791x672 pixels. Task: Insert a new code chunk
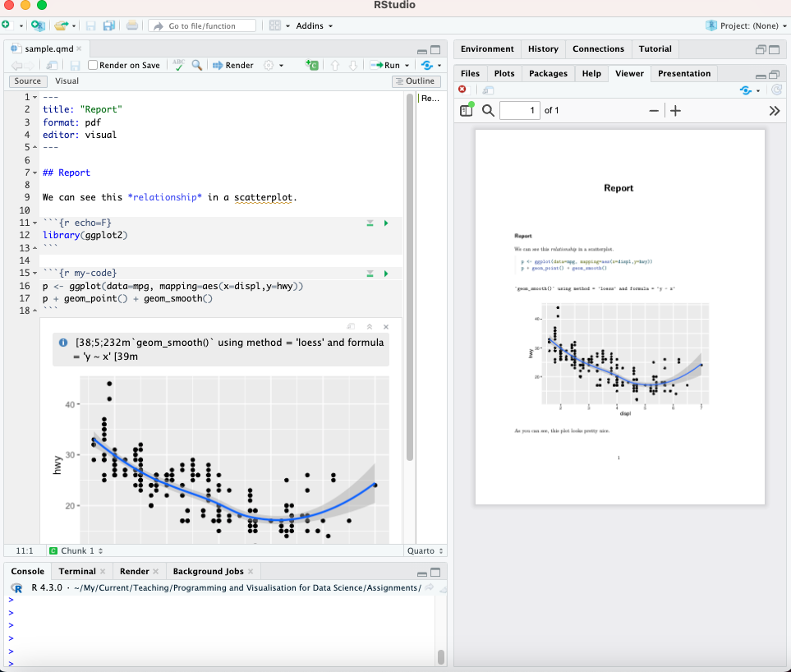[312, 65]
